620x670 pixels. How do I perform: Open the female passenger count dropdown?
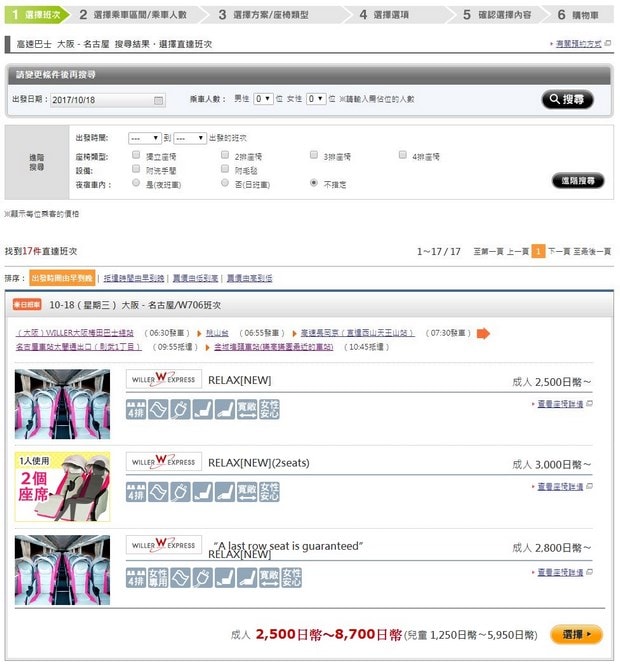coord(316,99)
